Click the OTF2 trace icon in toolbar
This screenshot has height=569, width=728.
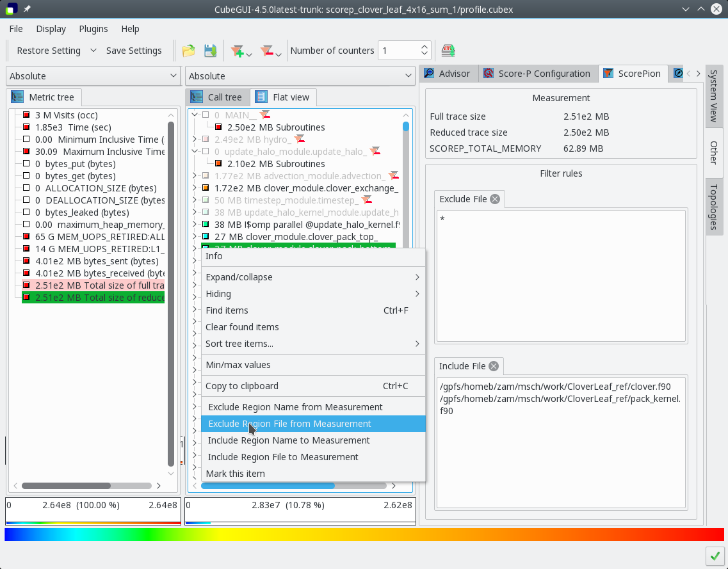pyautogui.click(x=448, y=51)
